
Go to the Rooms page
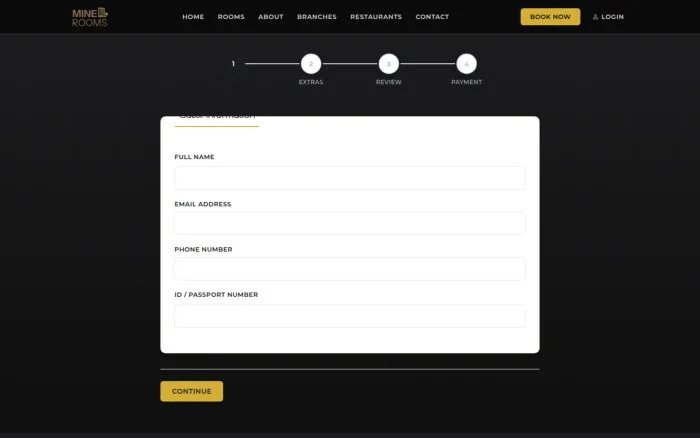click(x=231, y=17)
